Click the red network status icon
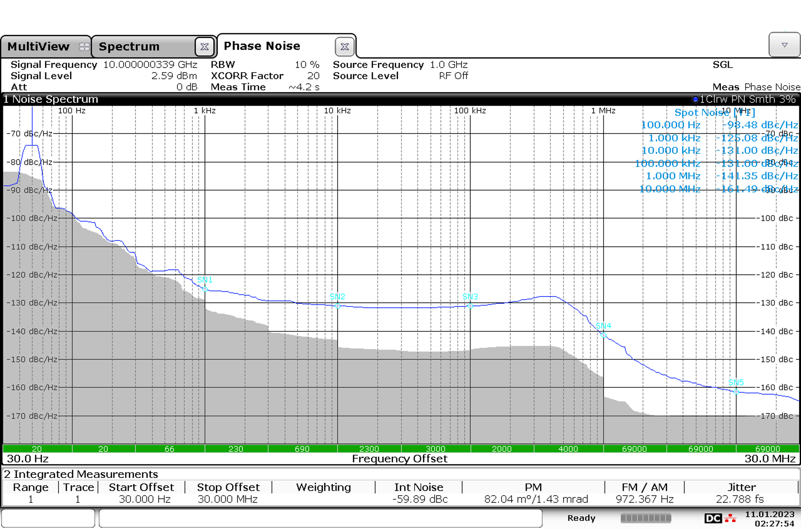 731,518
